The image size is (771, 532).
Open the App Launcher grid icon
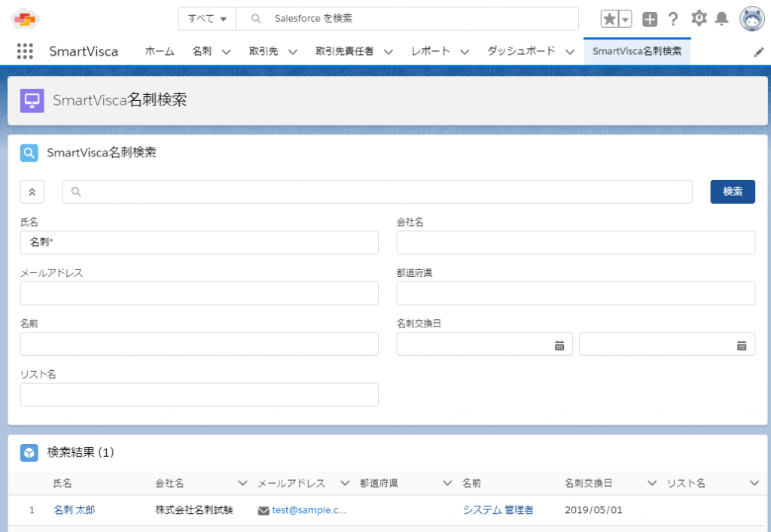point(25,51)
